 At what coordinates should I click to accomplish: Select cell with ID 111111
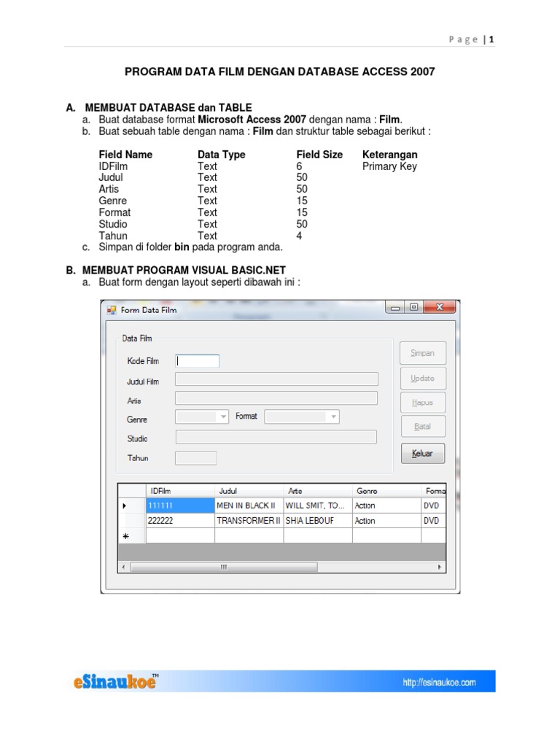[x=180, y=506]
